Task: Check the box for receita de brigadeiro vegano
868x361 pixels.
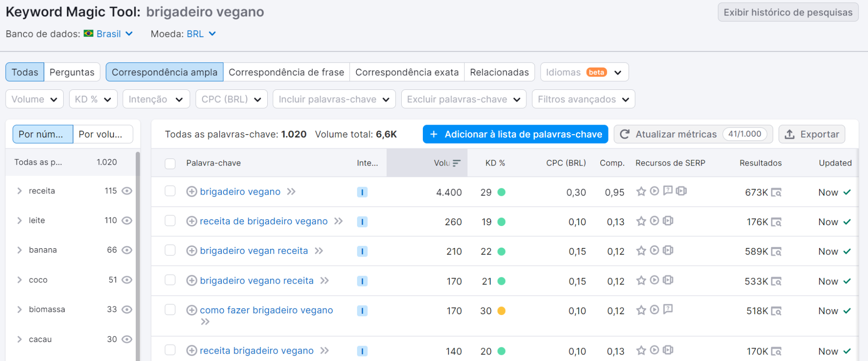Action: point(170,221)
